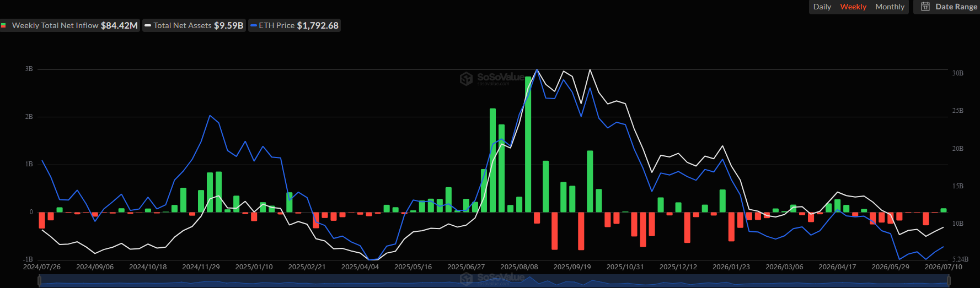Image resolution: width=980 pixels, height=288 pixels.
Task: Click the 2026/05/29 x-axis date label
Action: tap(890, 267)
